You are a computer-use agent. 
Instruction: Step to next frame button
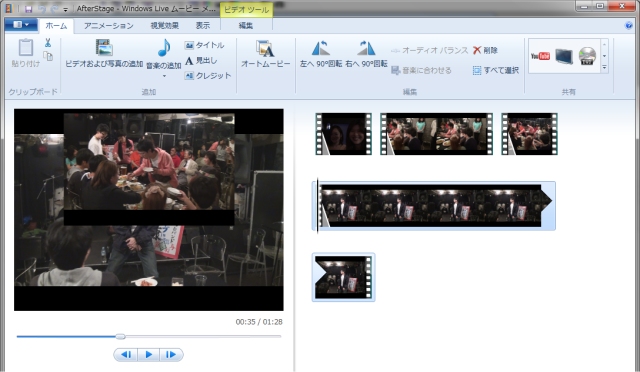point(171,354)
